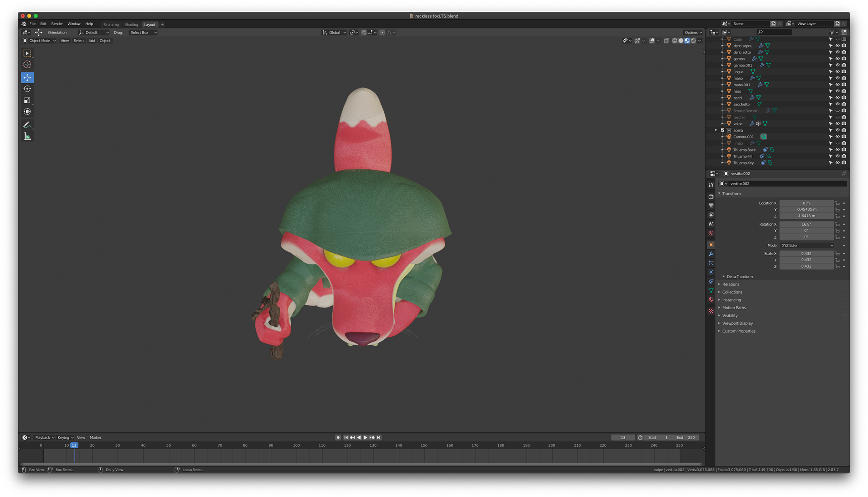Pick the Annotate pencil tool
This screenshot has width=868, height=497.
tap(27, 125)
